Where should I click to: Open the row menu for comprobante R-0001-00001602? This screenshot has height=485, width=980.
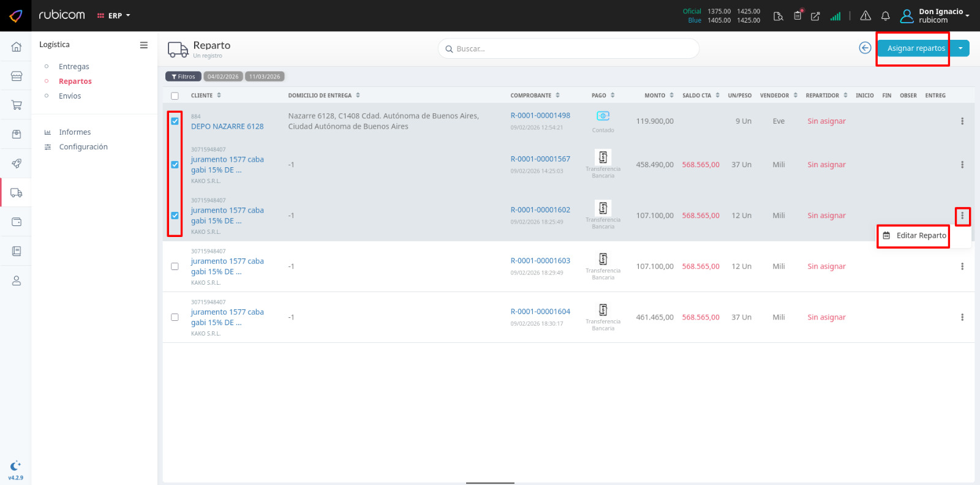[x=962, y=216]
